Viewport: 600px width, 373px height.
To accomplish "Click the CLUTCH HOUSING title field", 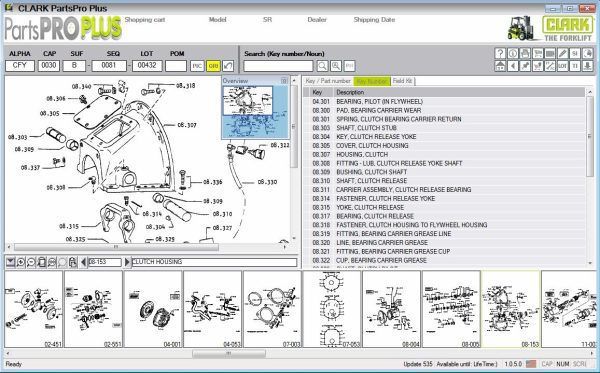I will [x=214, y=262].
